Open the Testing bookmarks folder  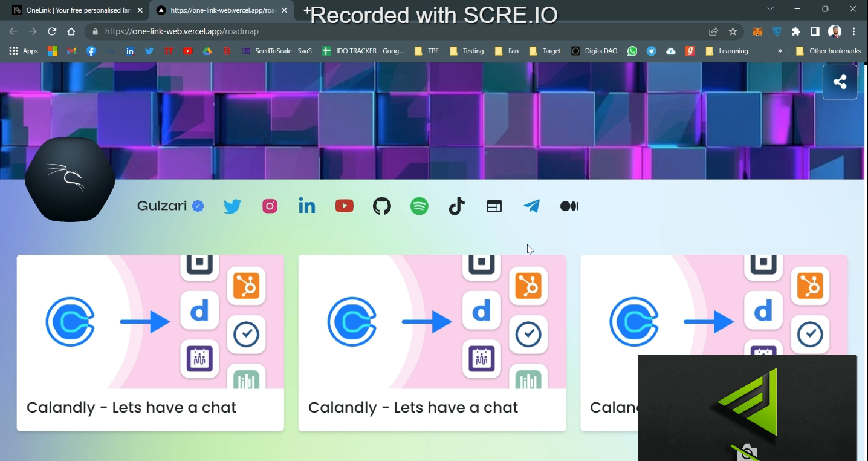pyautogui.click(x=467, y=51)
